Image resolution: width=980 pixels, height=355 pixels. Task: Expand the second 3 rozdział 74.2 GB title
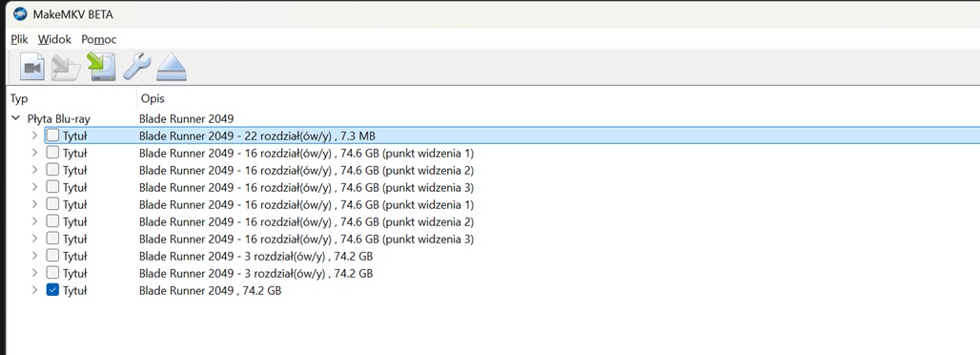(x=35, y=273)
